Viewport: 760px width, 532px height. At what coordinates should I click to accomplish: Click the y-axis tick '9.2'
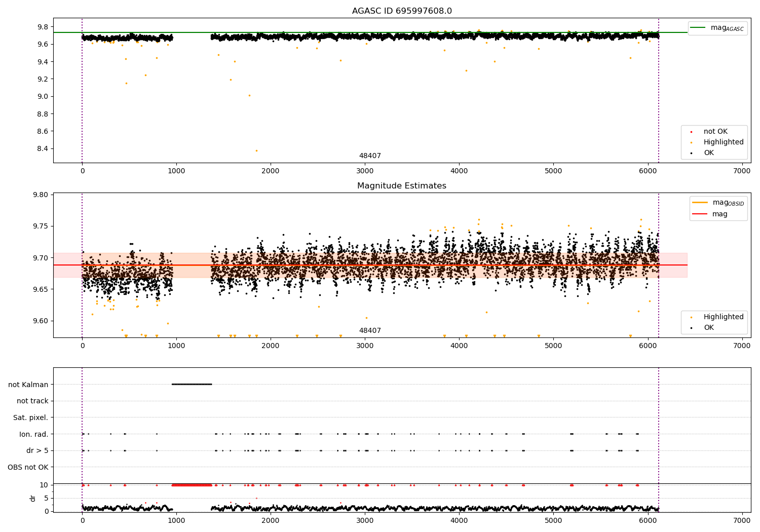point(43,79)
